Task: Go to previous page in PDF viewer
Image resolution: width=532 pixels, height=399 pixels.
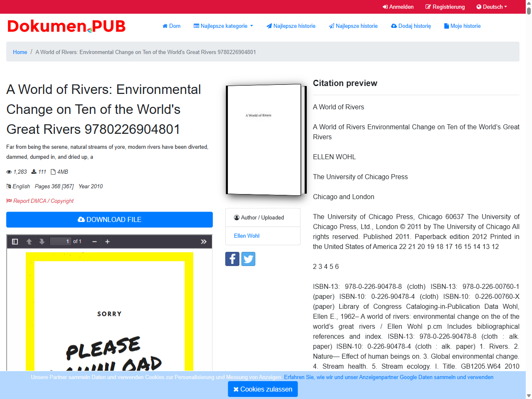Action: (x=29, y=241)
